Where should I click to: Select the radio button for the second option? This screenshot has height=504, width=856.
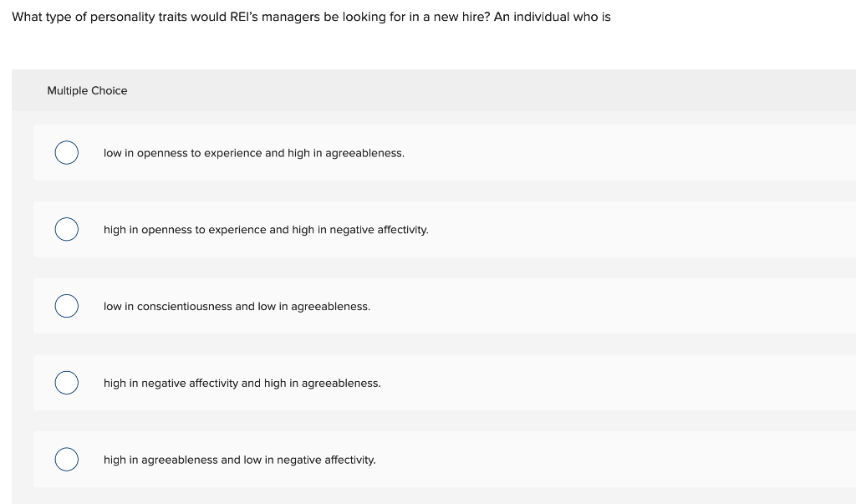[x=67, y=229]
